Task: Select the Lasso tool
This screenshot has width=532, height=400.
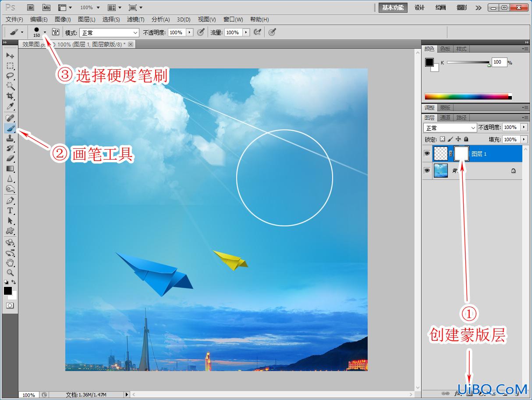Action: (10, 76)
